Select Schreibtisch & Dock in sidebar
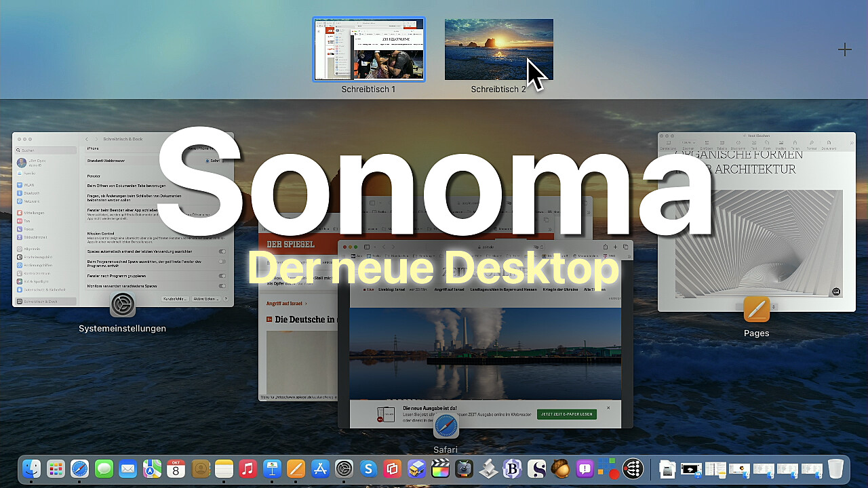868x488 pixels. tap(46, 301)
